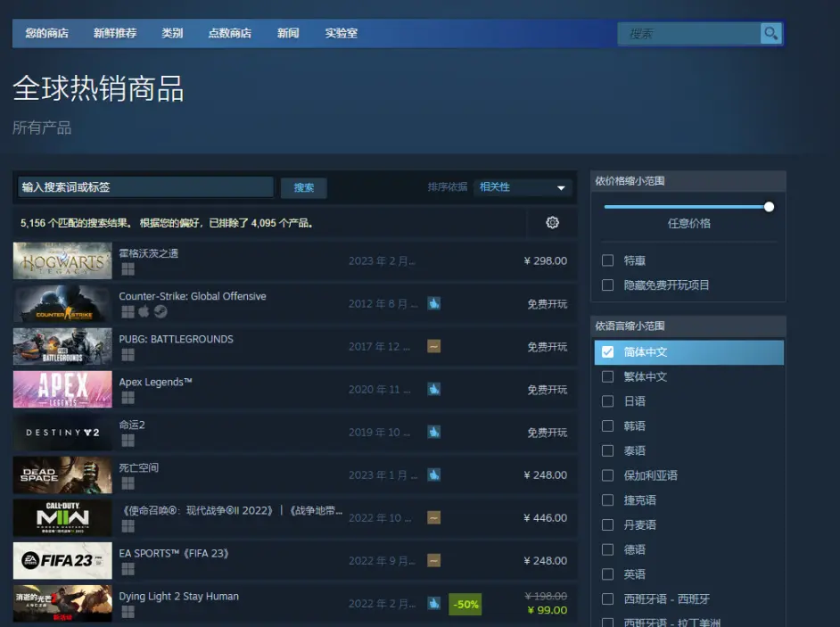Screen dimensions: 840x627
Task: Open the 点数商店 menu item
Action: (230, 33)
